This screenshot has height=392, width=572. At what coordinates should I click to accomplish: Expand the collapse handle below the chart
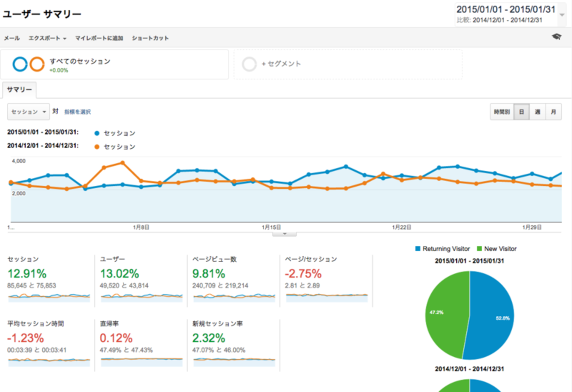pos(284,234)
